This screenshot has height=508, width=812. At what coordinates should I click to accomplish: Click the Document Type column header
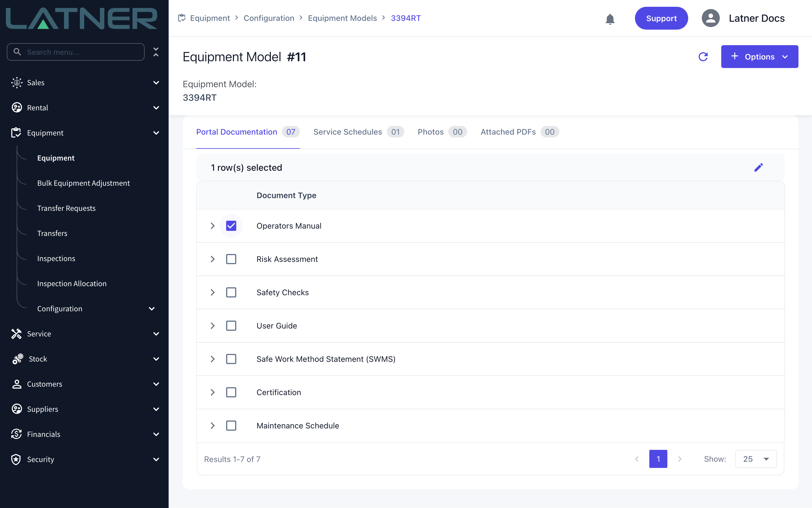tap(286, 195)
